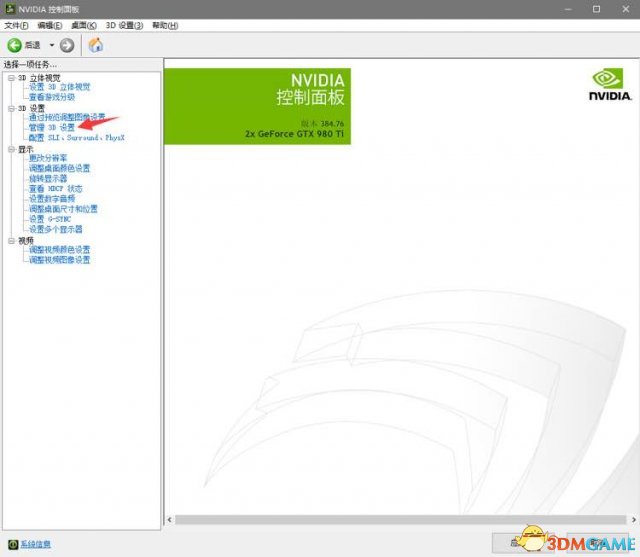
Task: Open 调整视频图像设置 task
Action: click(x=60, y=260)
